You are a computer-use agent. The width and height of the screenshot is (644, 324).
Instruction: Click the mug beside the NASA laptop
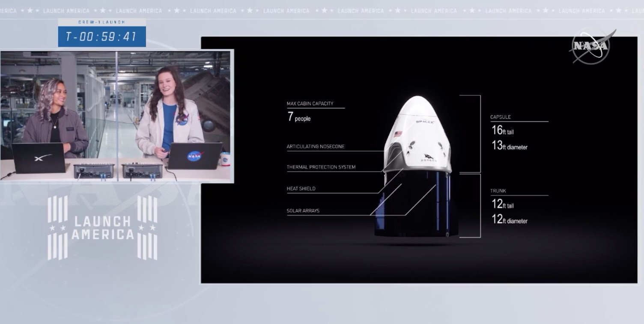[225, 159]
